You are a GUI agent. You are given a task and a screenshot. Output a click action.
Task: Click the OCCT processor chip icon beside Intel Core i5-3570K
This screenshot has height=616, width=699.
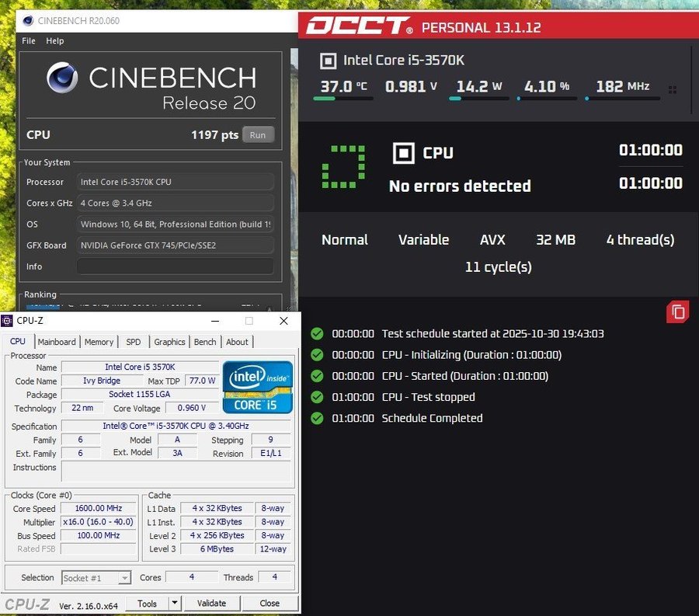click(329, 61)
